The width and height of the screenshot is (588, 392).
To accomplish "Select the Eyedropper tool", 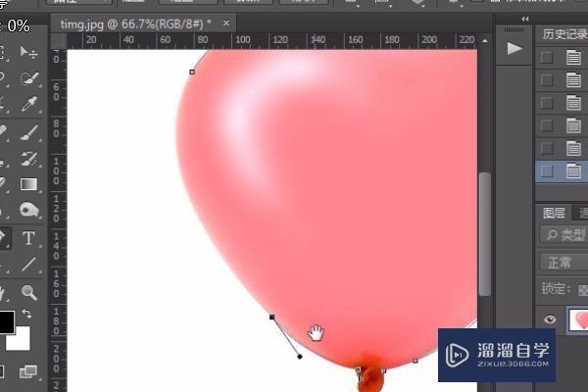I will (28, 104).
